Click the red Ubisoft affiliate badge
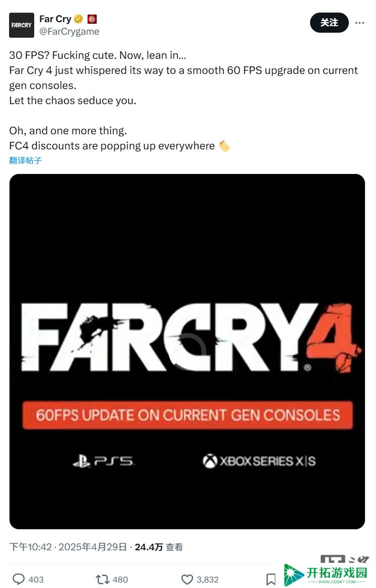The image size is (376, 588). pyautogui.click(x=92, y=19)
